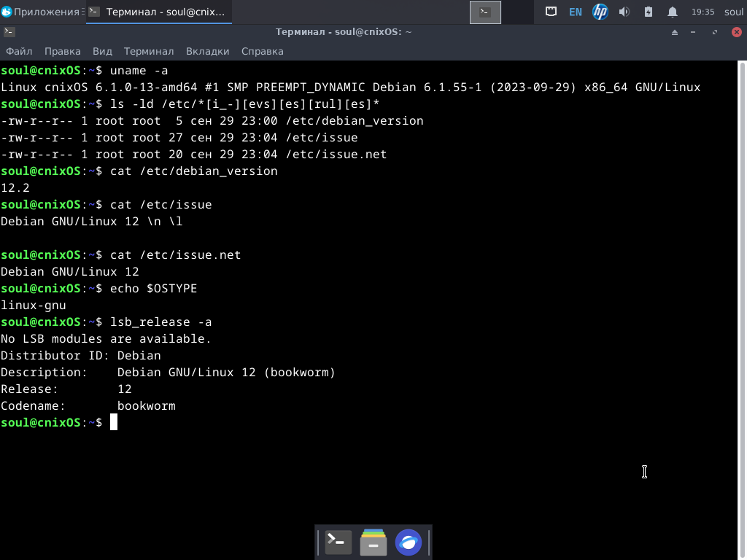This screenshot has height=560, width=747.
Task: Select the Терминал taskbar window button
Action: click(x=159, y=12)
